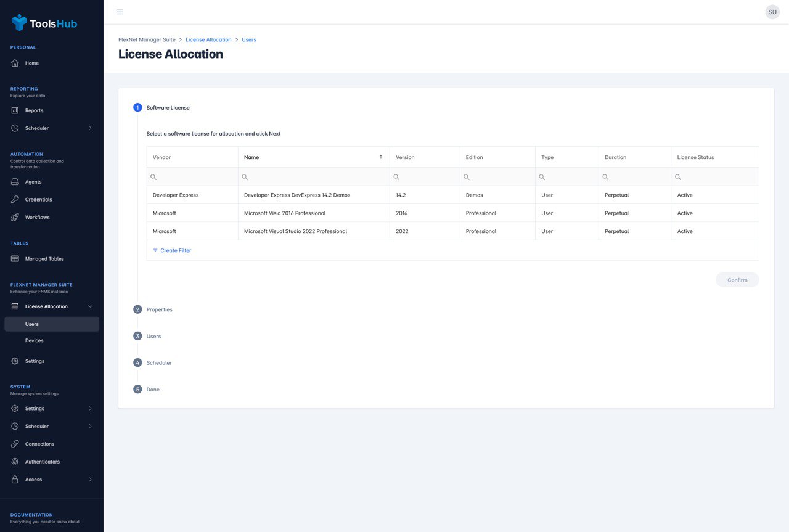Click the Done step label
Viewport: 789px width, 532px height.
click(153, 389)
